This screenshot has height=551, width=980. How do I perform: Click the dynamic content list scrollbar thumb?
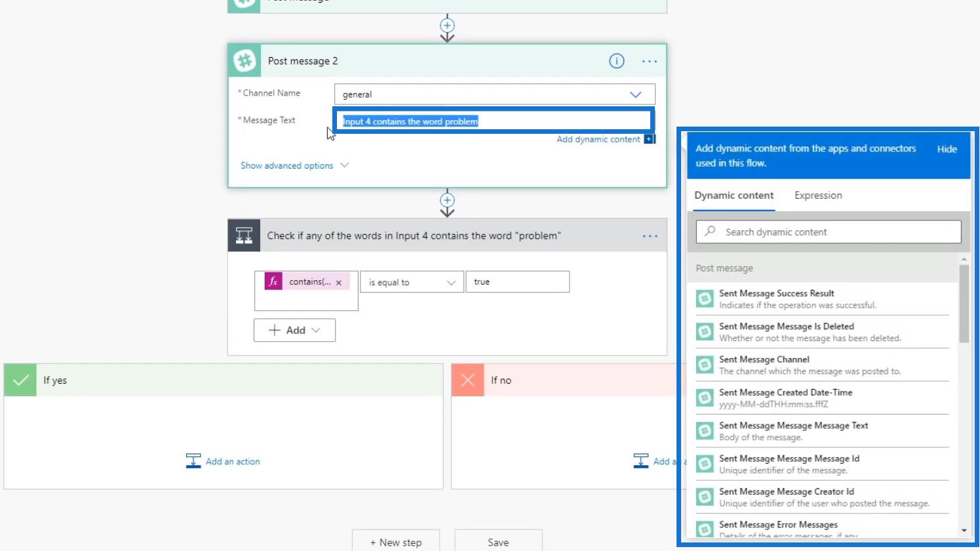tap(964, 303)
